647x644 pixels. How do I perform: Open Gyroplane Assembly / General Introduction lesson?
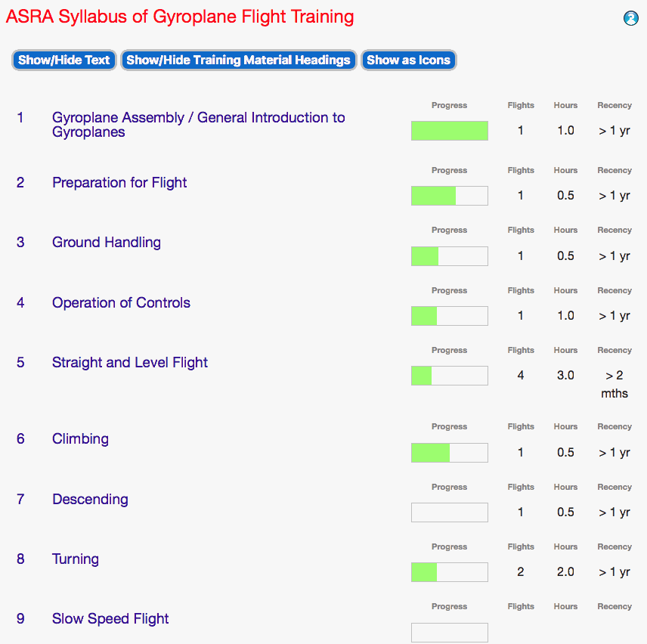(x=198, y=125)
